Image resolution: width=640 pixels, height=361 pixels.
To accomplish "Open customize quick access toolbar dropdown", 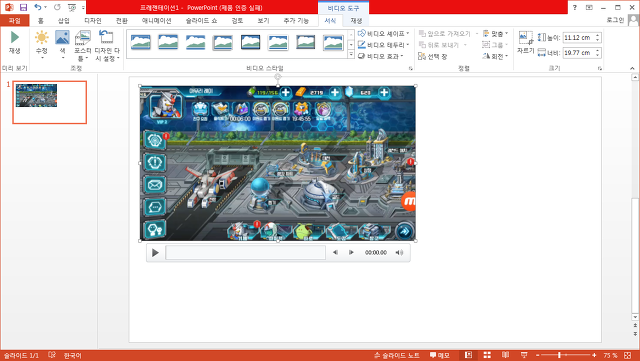I will click(x=83, y=7).
